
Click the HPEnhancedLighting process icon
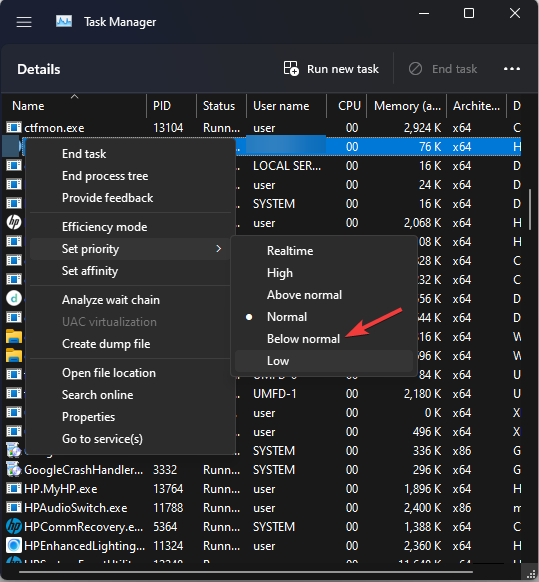click(x=14, y=546)
